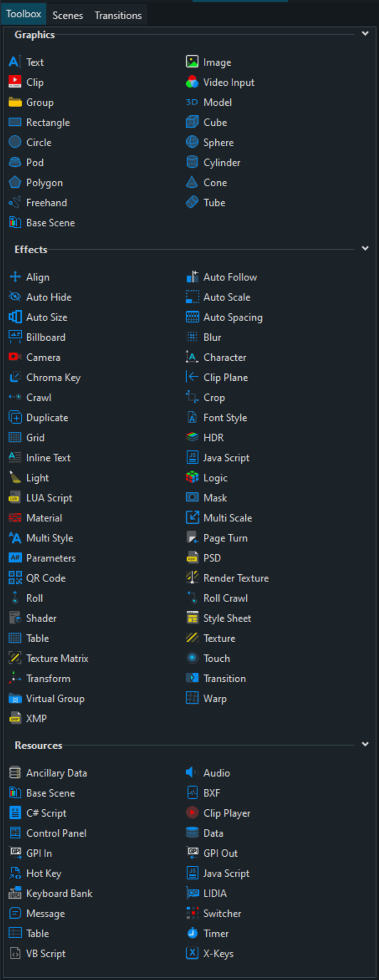Viewport: 379px width, 980px height.
Task: Select the Text tool
Action: 35,62
